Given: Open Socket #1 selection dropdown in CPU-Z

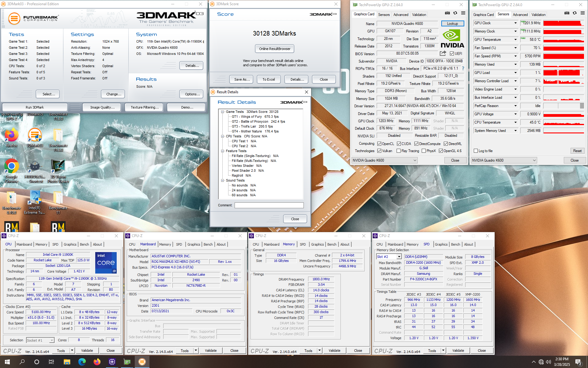Looking at the screenshot, I should point(40,340).
